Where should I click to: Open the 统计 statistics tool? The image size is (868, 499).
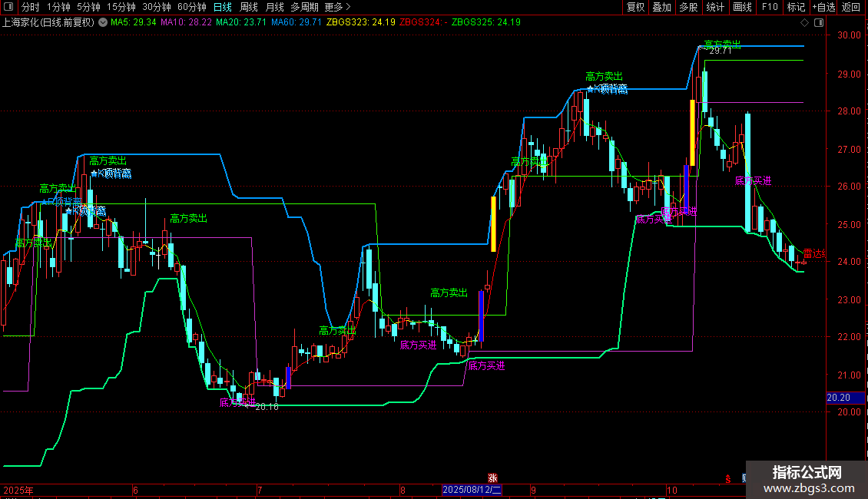(x=715, y=7)
